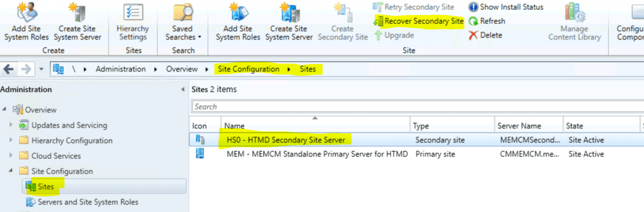Click inside the Search input field
Image resolution: width=644 pixels, height=212 pixels.
tap(415, 107)
